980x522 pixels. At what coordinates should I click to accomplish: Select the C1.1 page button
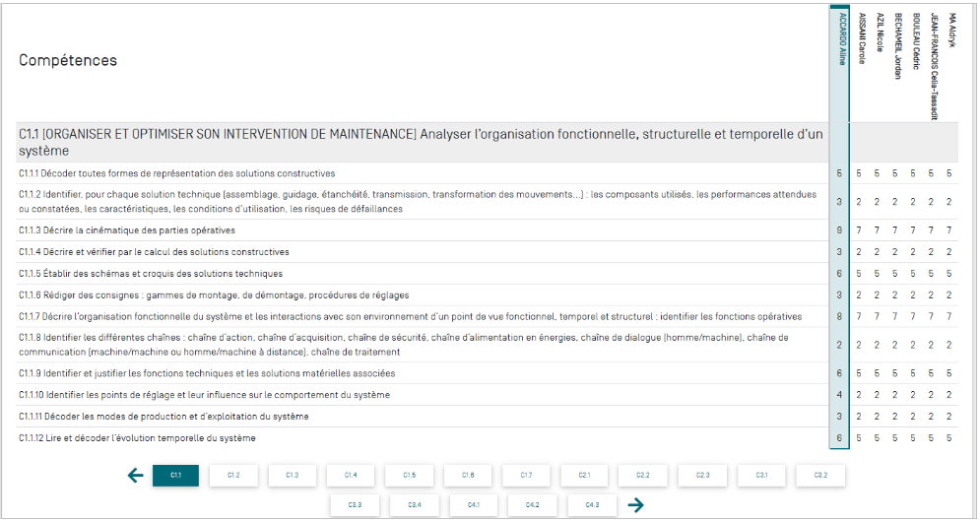coord(175,475)
